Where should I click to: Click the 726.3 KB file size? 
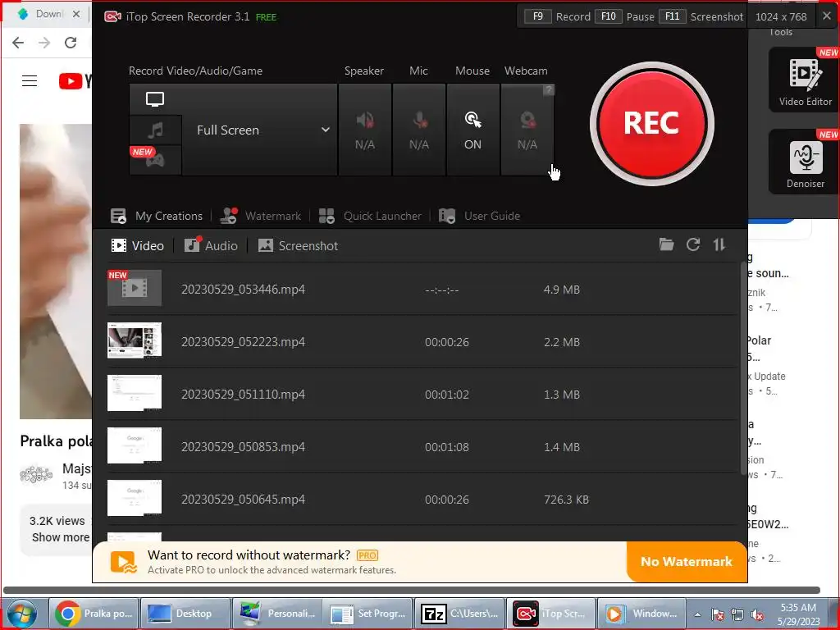point(566,500)
